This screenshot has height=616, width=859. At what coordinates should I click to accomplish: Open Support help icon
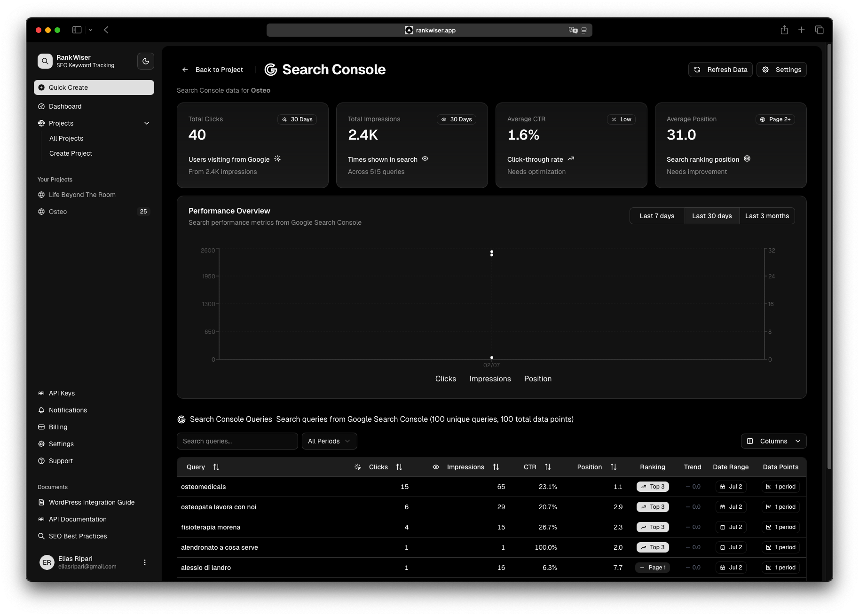pyautogui.click(x=41, y=461)
